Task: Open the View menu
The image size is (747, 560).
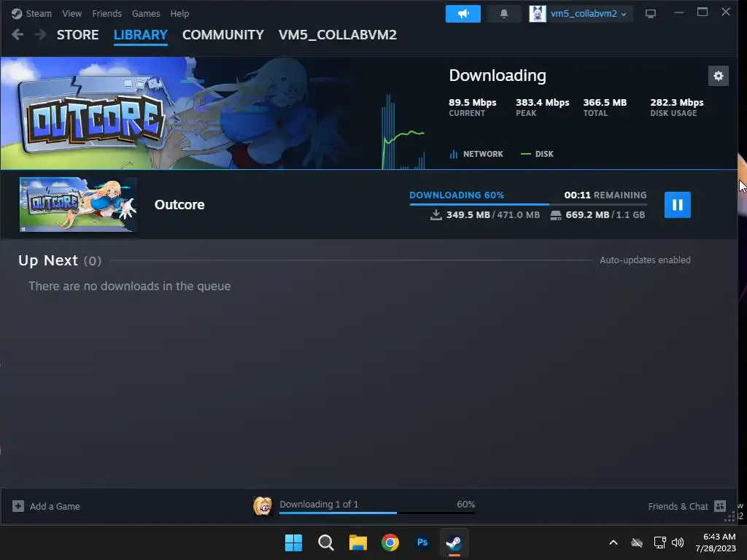Action: (x=72, y=13)
